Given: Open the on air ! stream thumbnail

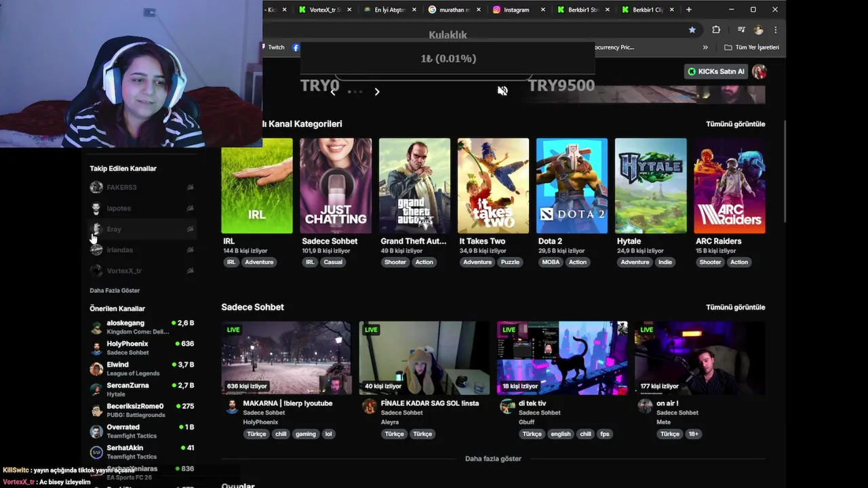Looking at the screenshot, I should pyautogui.click(x=700, y=358).
